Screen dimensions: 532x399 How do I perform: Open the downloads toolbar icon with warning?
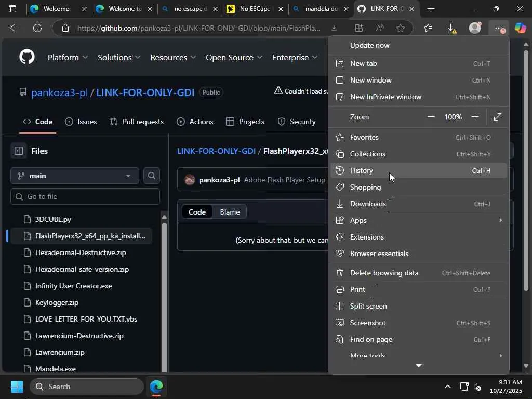tap(451, 28)
